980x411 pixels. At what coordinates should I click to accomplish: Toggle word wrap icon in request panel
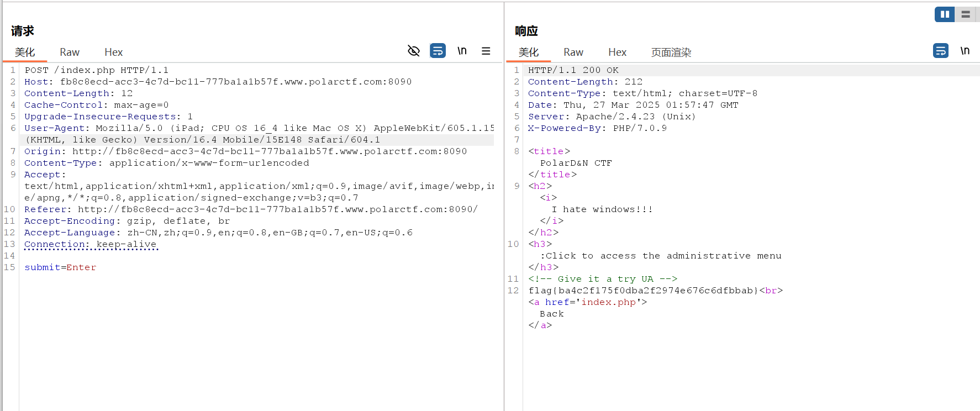438,51
